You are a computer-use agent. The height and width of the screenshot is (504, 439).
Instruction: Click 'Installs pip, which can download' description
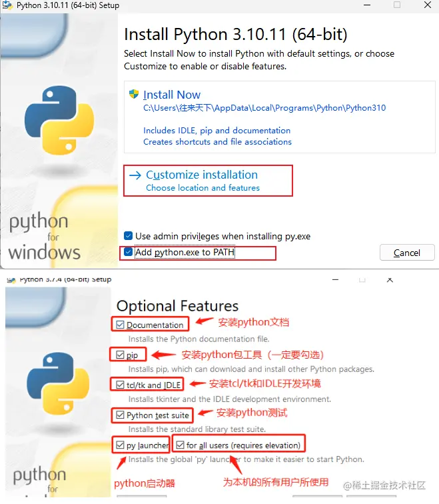click(251, 369)
